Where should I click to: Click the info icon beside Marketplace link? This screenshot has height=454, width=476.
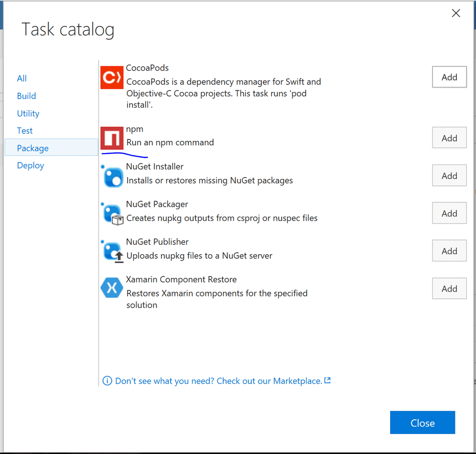(107, 380)
